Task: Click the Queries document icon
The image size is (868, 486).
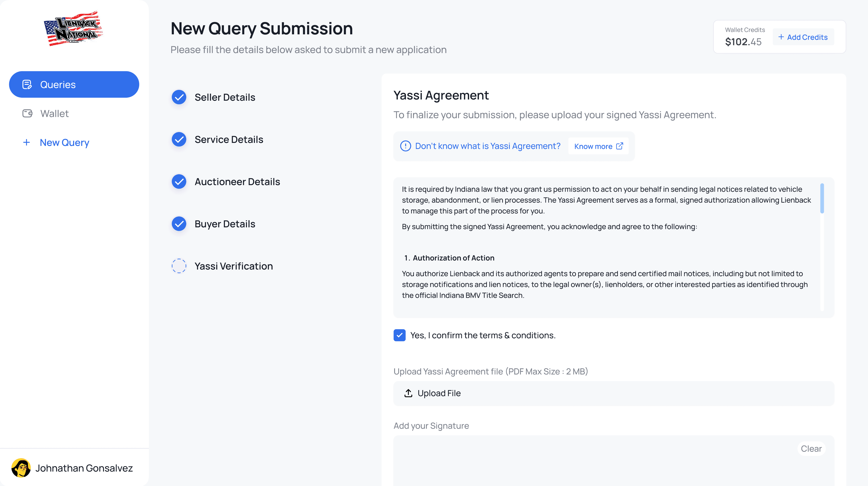Action: click(x=27, y=84)
